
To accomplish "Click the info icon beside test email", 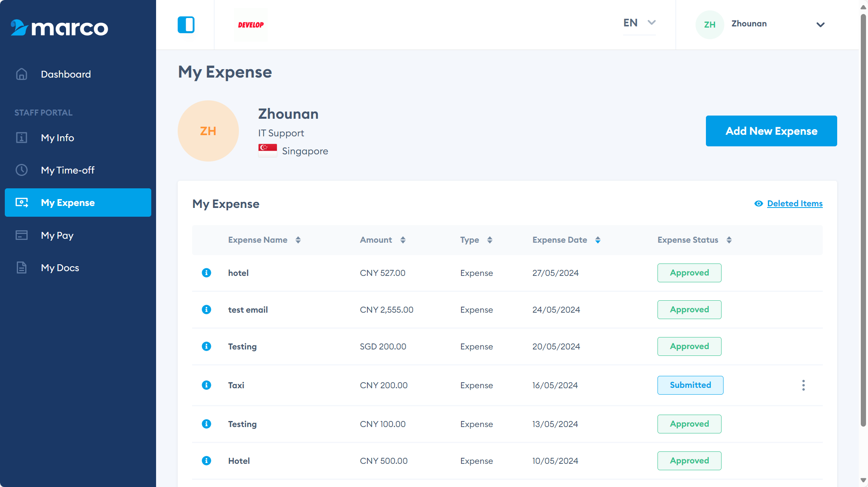I will click(x=206, y=309).
